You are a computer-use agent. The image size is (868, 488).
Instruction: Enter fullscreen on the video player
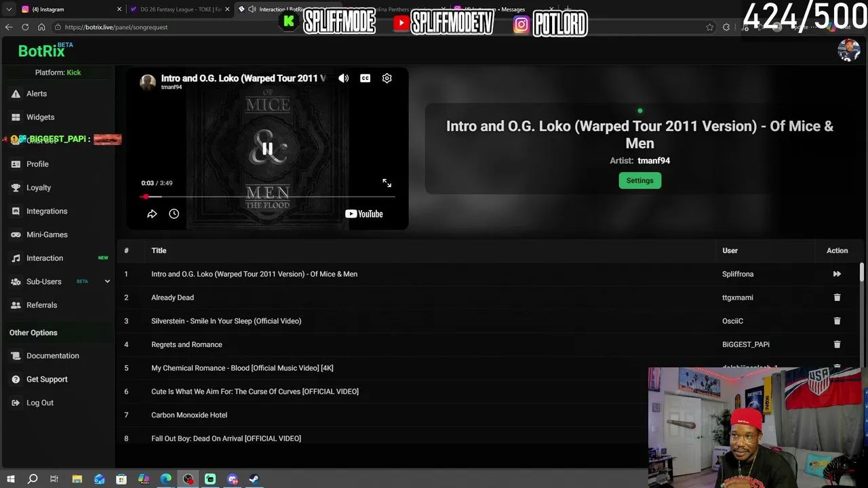click(x=387, y=183)
